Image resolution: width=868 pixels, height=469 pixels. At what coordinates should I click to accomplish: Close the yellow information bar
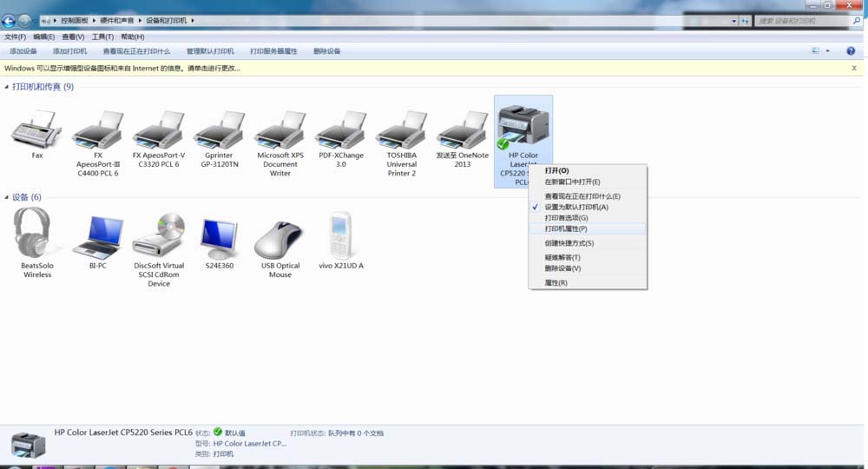854,68
